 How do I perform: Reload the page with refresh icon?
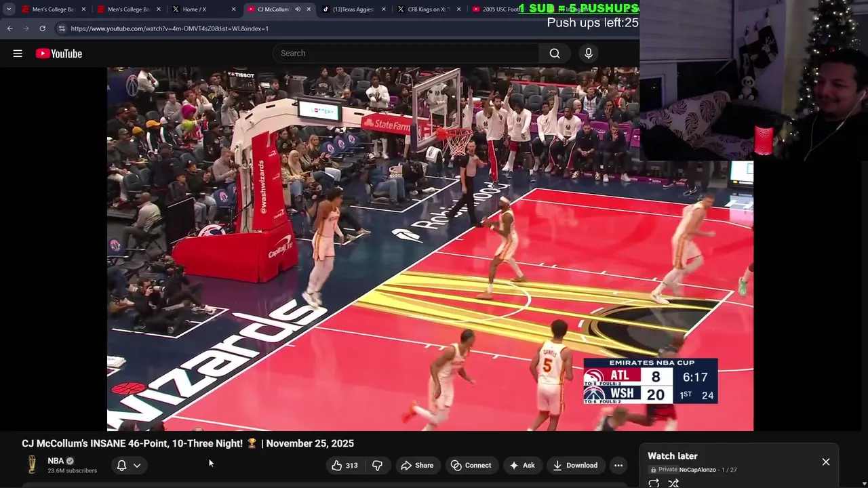pos(42,28)
